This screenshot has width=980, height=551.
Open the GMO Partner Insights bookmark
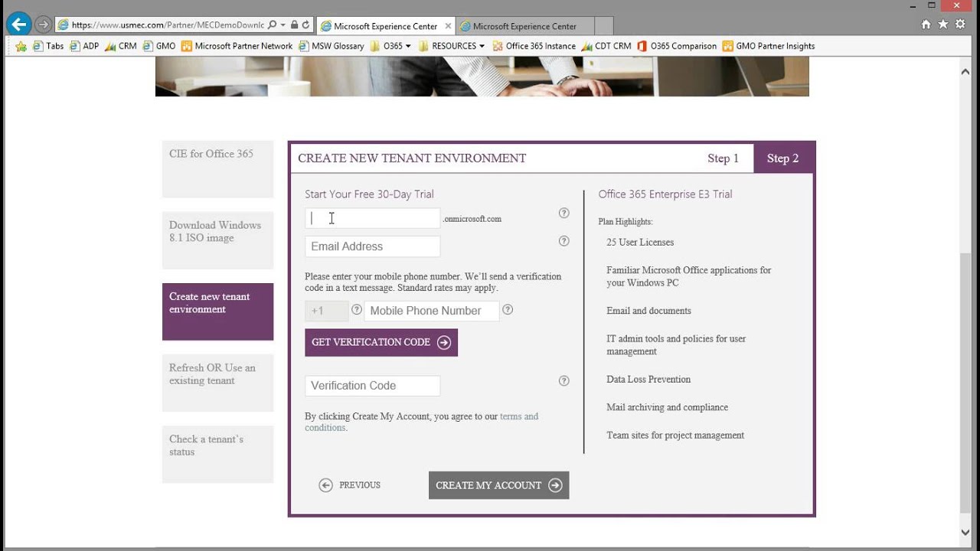point(769,46)
